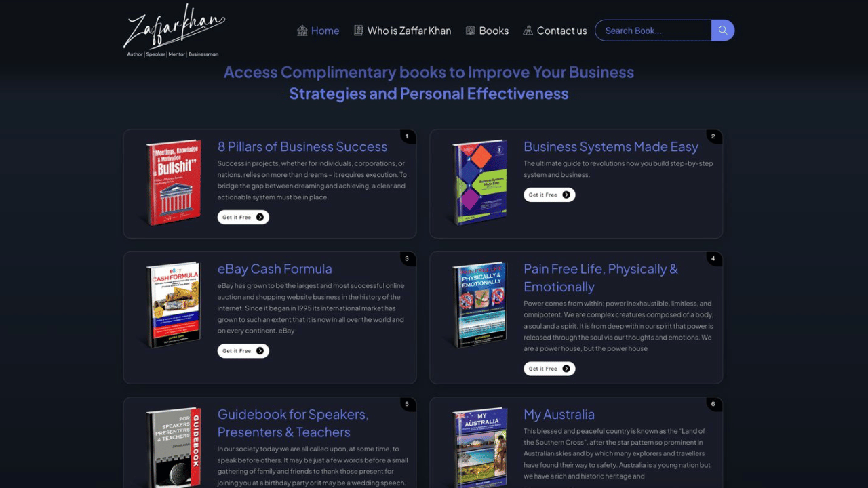
Task: Open the My Australia book title link
Action: click(559, 414)
